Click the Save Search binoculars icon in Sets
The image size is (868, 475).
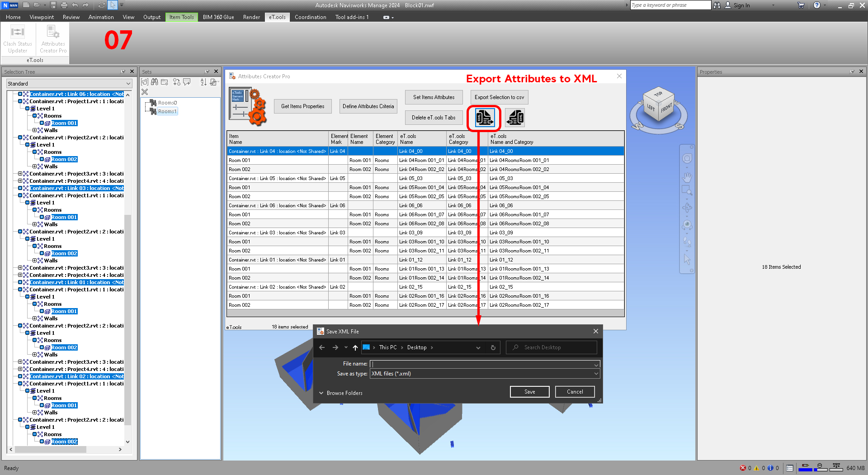pos(155,82)
